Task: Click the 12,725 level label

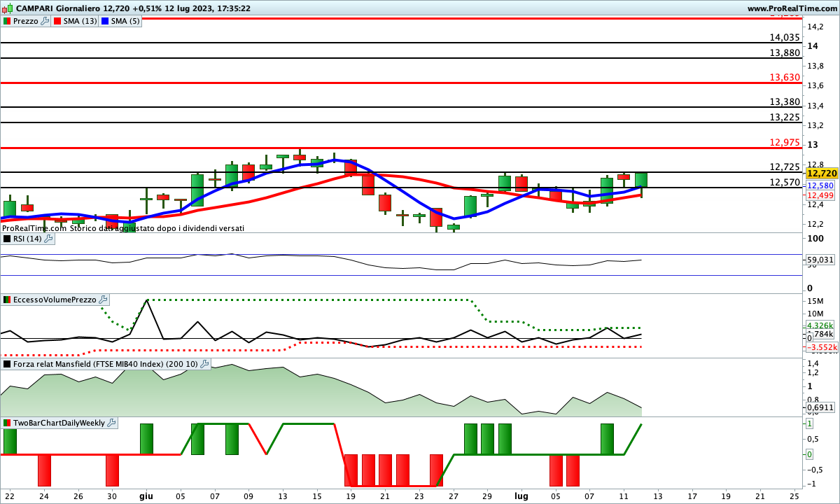Action: point(784,167)
